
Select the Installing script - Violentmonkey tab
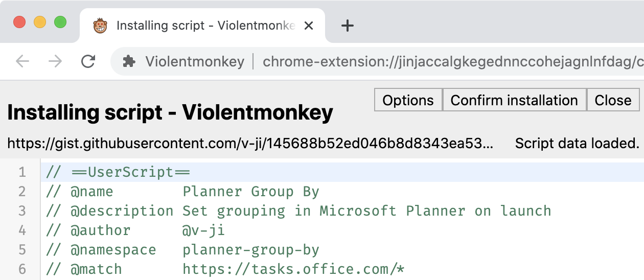tap(202, 26)
